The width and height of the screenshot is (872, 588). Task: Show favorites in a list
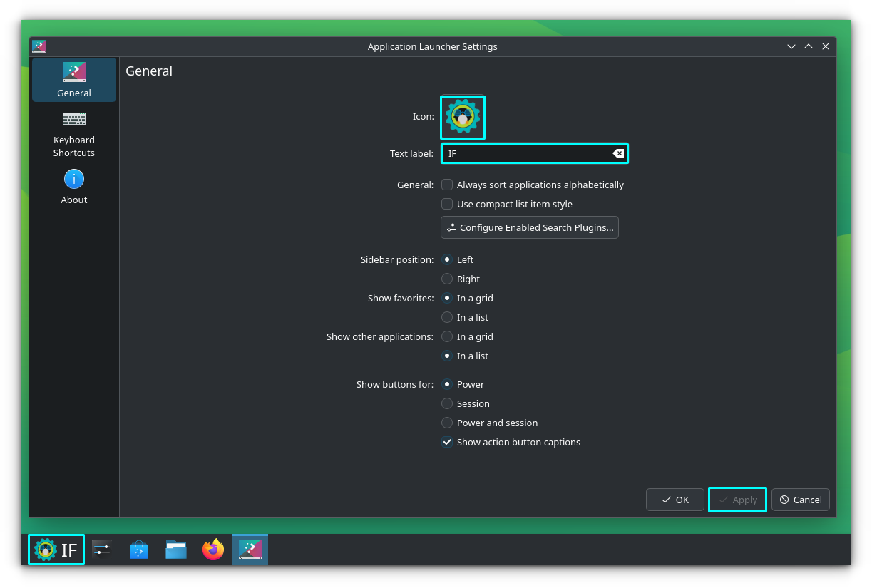click(x=447, y=317)
